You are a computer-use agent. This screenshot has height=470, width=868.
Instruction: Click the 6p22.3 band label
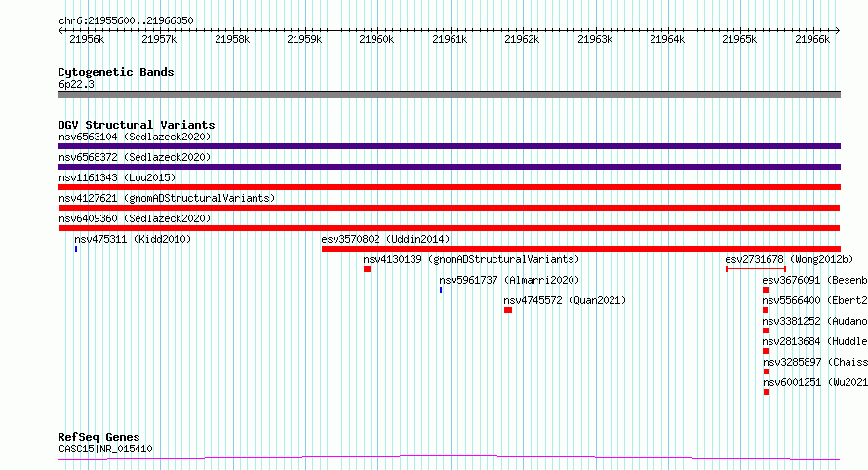(76, 84)
